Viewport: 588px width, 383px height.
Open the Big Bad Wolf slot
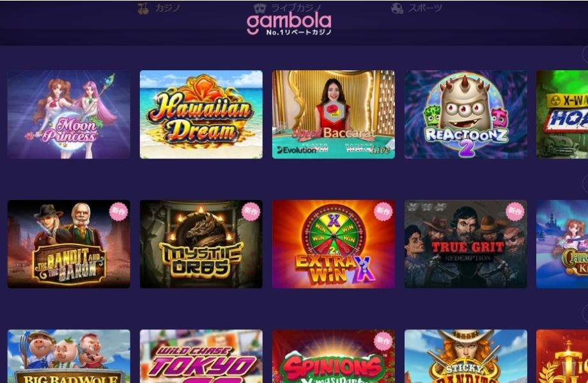[69, 356]
